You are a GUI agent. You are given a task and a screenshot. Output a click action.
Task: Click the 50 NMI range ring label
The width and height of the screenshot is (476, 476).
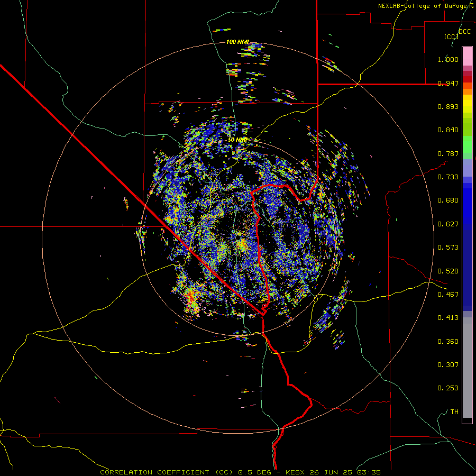(237, 140)
